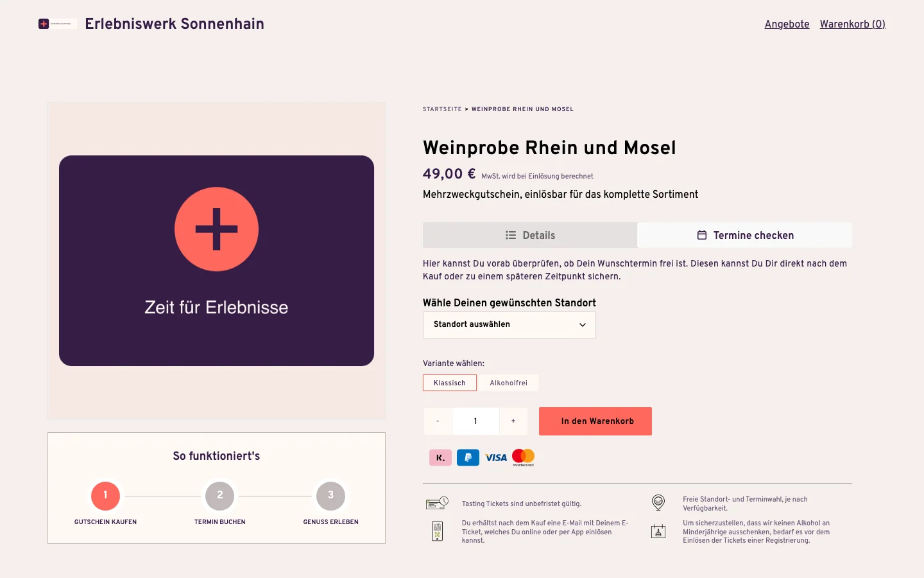The height and width of the screenshot is (578, 924).
Task: Decrease quantity with the minus button
Action: tap(438, 421)
